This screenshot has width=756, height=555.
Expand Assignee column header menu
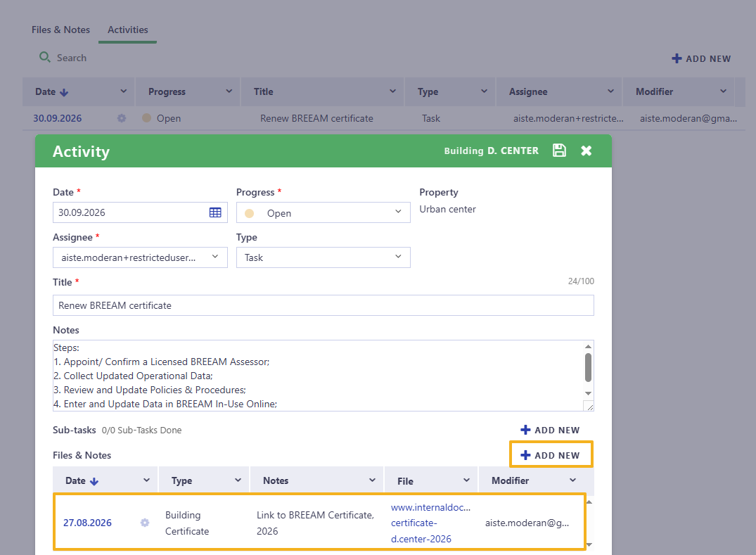click(611, 91)
